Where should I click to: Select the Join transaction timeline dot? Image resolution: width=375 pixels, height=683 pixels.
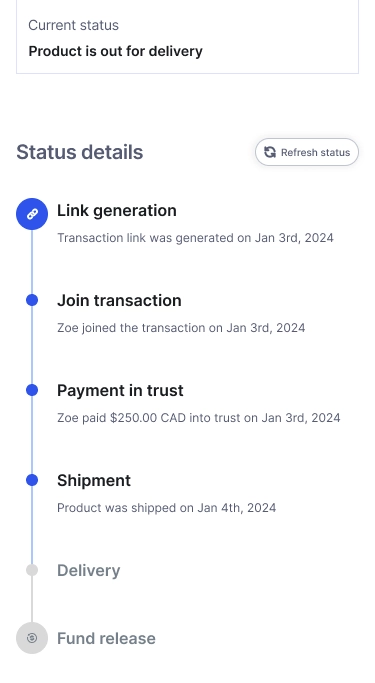(x=32, y=300)
